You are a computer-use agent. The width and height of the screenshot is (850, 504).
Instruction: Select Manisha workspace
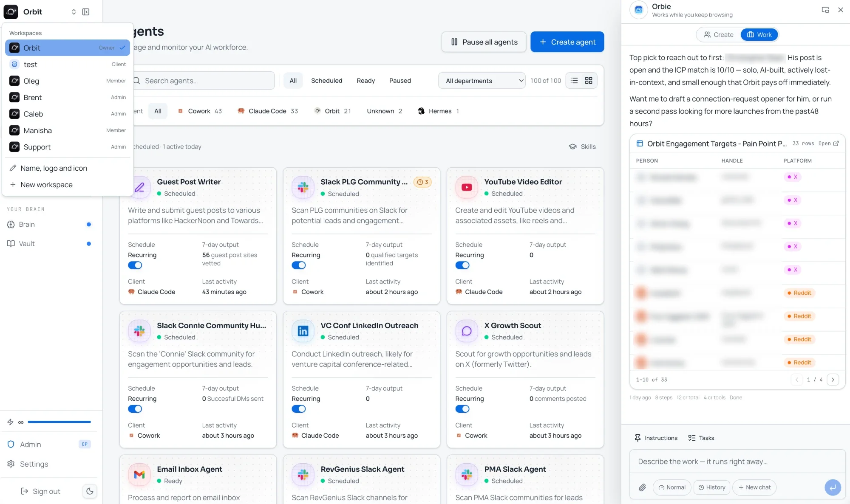tap(68, 130)
